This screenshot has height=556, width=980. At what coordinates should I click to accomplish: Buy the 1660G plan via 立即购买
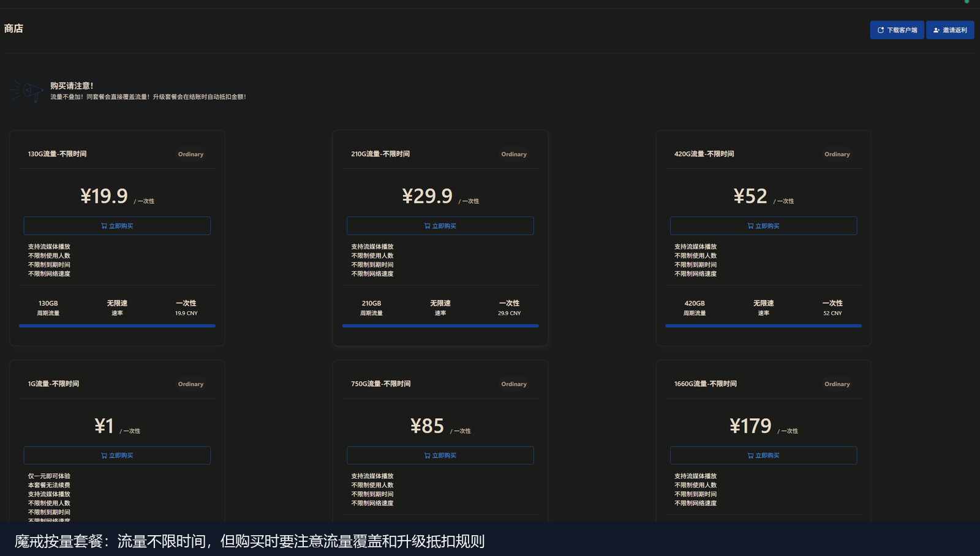pos(763,456)
